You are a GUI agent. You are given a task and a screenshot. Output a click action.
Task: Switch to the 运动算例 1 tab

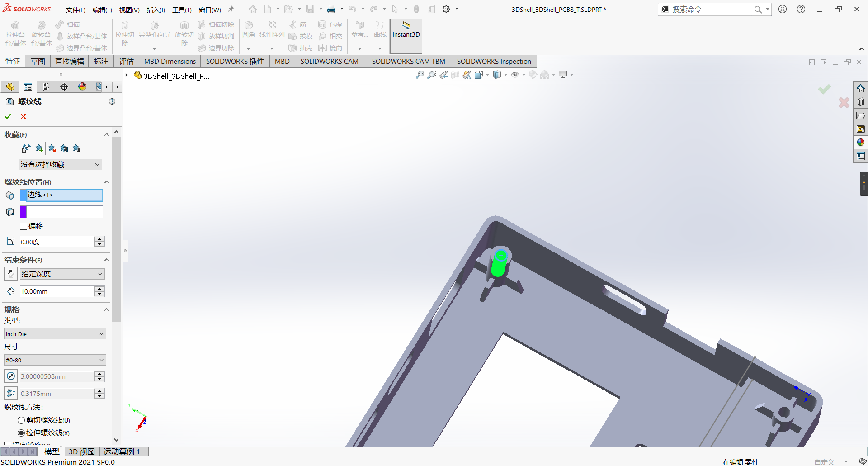coord(122,452)
